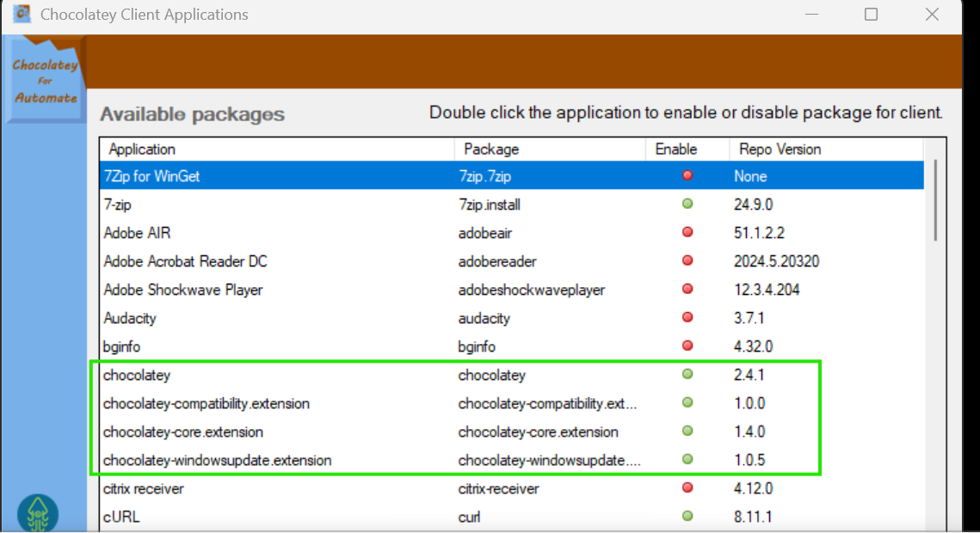The image size is (980, 533).
Task: Disable the cURL package
Action: click(687, 516)
